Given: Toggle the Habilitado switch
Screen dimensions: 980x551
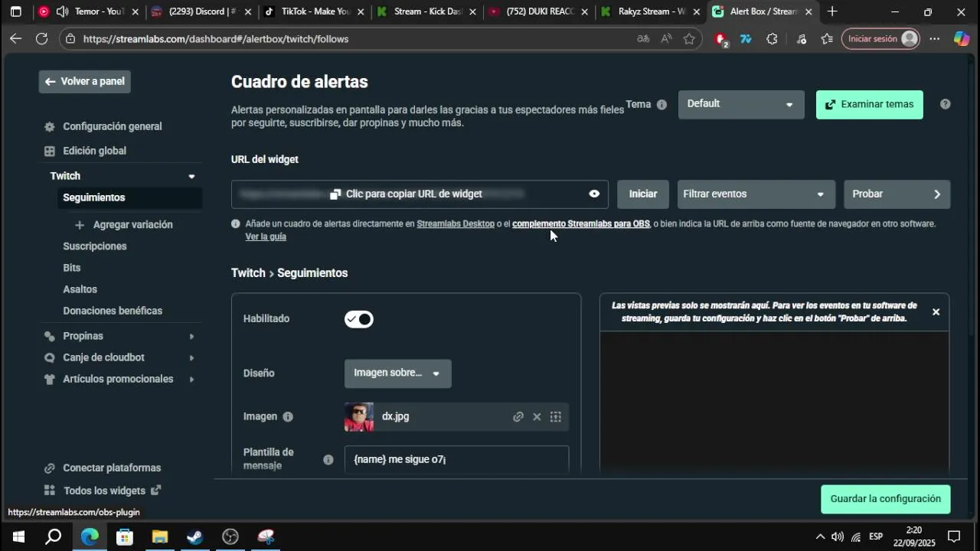Looking at the screenshot, I should pos(359,319).
